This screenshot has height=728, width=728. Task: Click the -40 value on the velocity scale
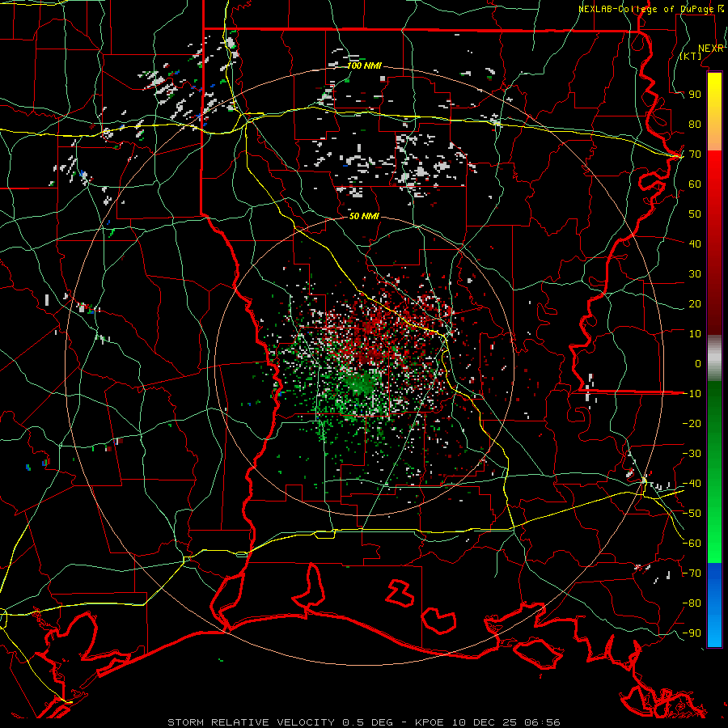point(692,484)
